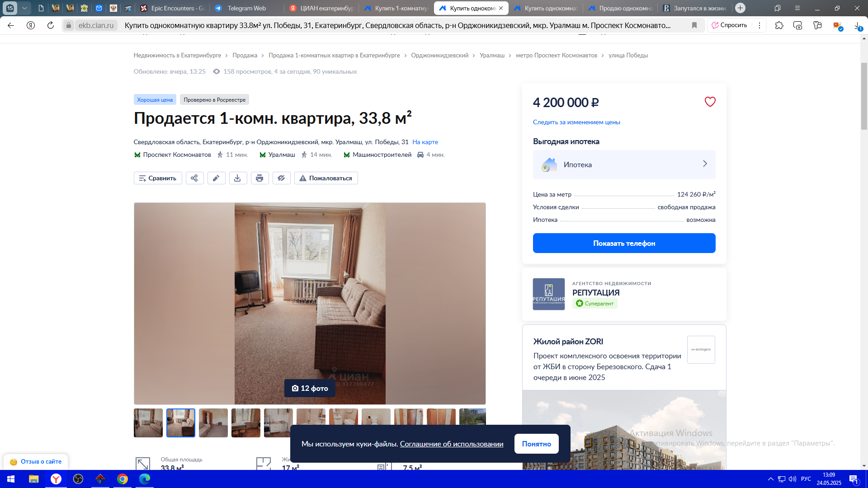Hide this listing with crossed-eye icon
Viewport: 868px width, 488px height.
[281, 178]
